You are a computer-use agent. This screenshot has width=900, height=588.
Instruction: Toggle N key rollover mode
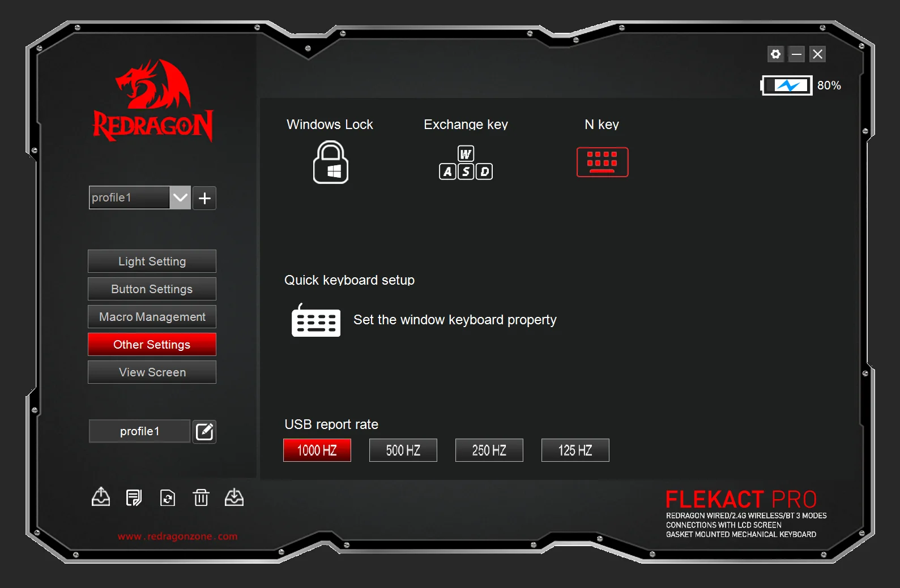pyautogui.click(x=602, y=162)
